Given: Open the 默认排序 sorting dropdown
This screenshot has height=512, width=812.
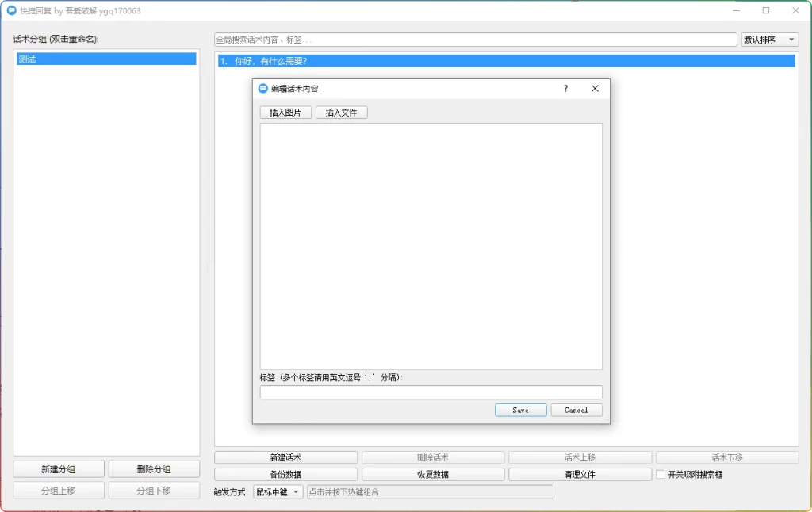Looking at the screenshot, I should click(x=768, y=38).
